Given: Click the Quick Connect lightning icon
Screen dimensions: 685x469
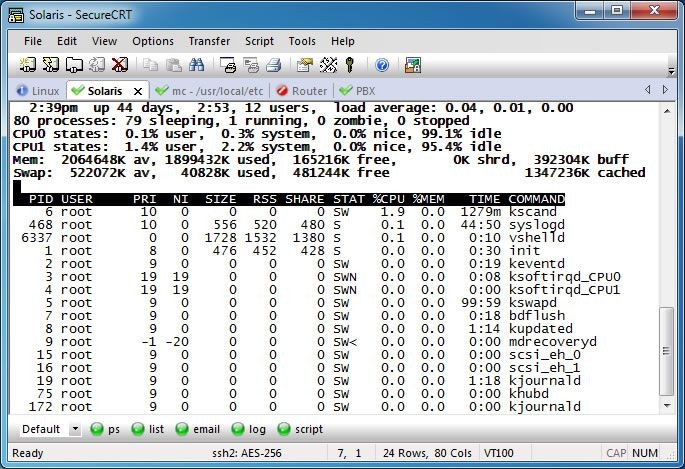Looking at the screenshot, I should (51, 65).
